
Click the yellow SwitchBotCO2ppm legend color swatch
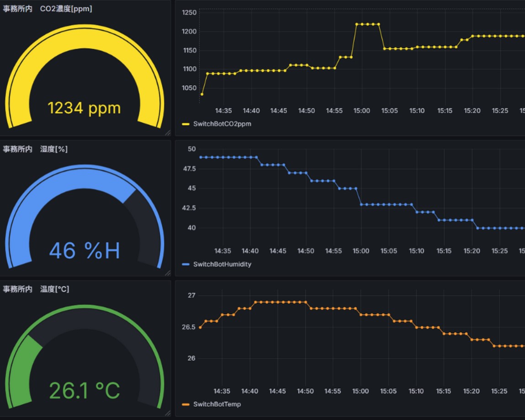tap(186, 124)
